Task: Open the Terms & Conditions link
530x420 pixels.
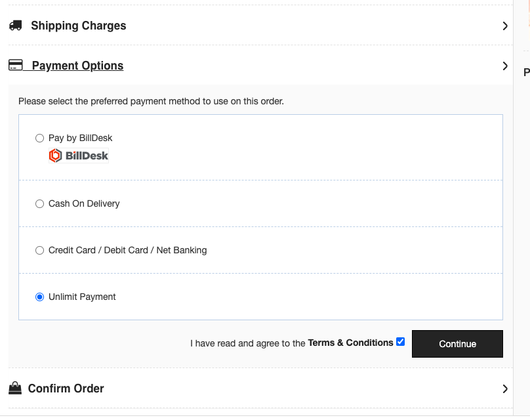Action: point(349,342)
